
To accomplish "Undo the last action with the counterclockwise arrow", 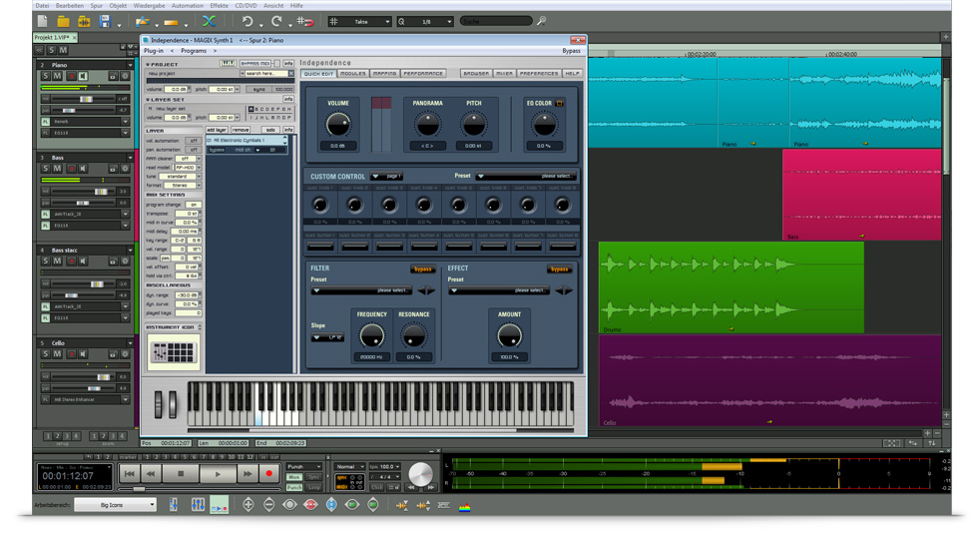I will coord(247,21).
